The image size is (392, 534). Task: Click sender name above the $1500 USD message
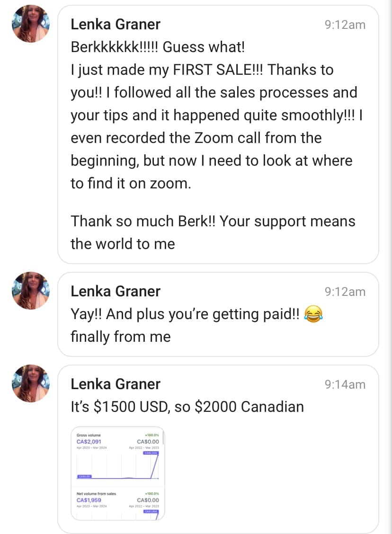(x=116, y=384)
